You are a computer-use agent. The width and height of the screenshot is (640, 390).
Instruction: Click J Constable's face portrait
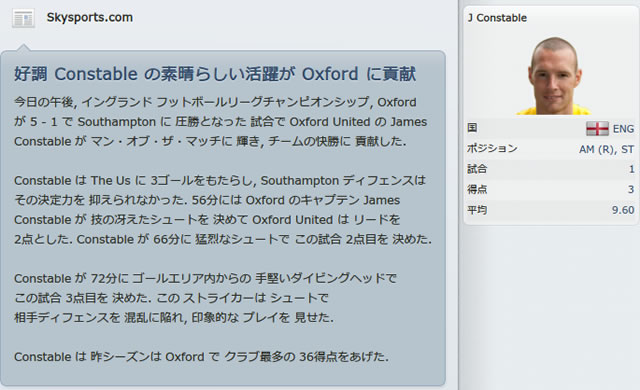pyautogui.click(x=553, y=75)
